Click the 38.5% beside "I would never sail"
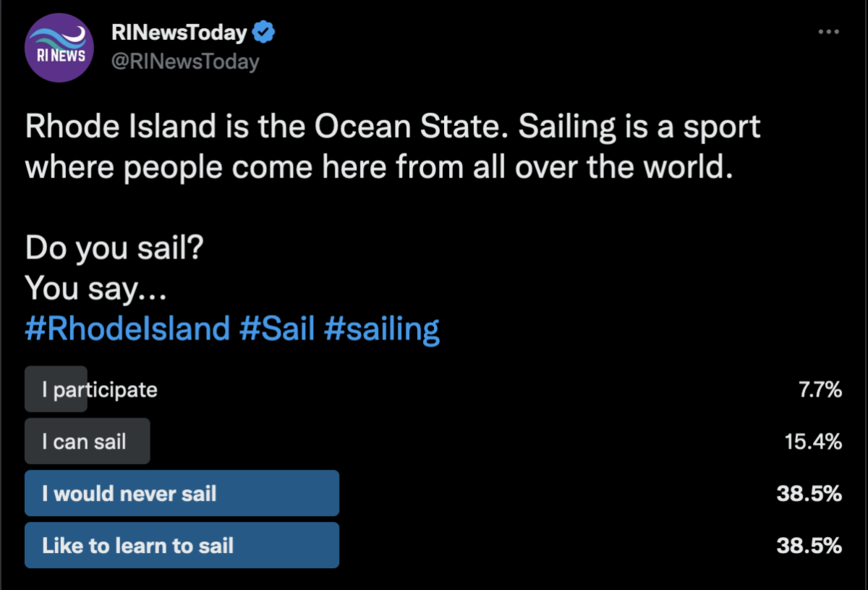This screenshot has height=590, width=868. (809, 493)
